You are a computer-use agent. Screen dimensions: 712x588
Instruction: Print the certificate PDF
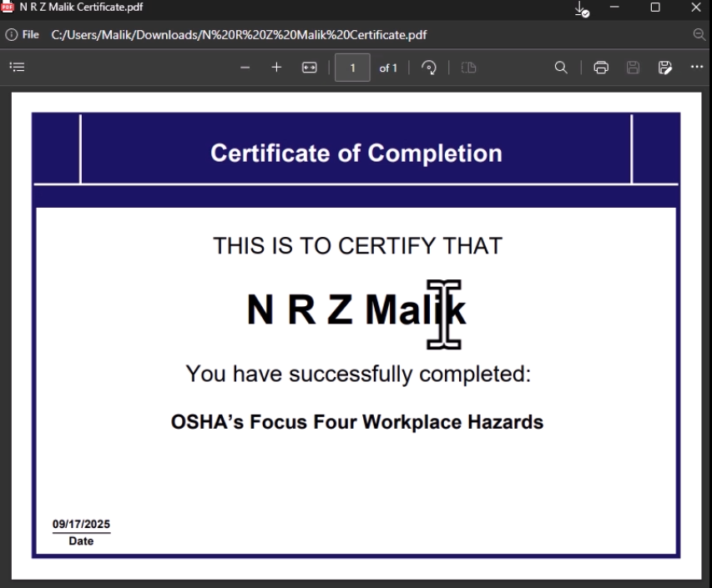600,68
